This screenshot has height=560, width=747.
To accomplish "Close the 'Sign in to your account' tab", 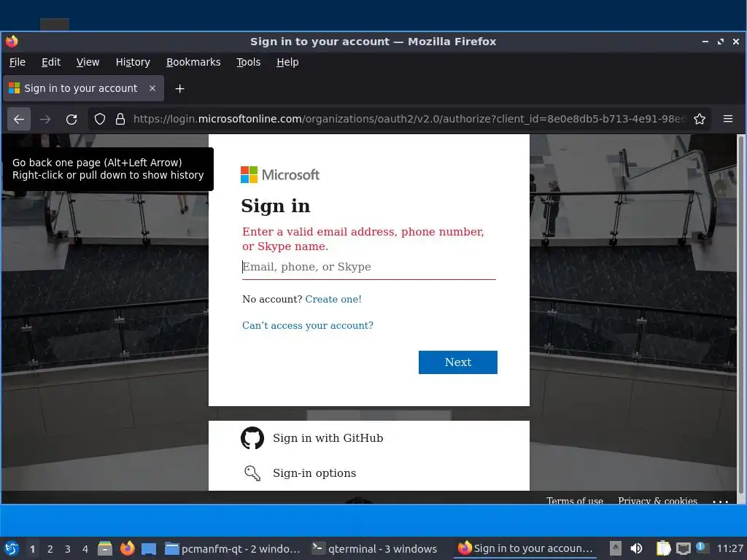I will [x=152, y=88].
